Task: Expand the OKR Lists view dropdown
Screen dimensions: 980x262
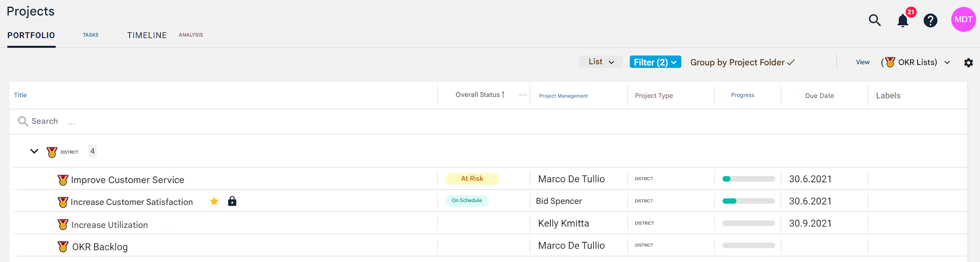Action: point(947,63)
